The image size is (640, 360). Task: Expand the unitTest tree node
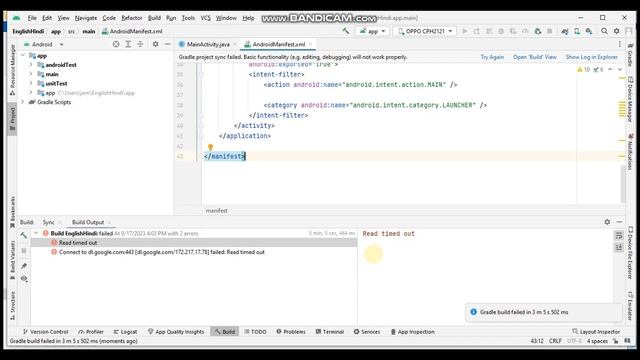31,83
